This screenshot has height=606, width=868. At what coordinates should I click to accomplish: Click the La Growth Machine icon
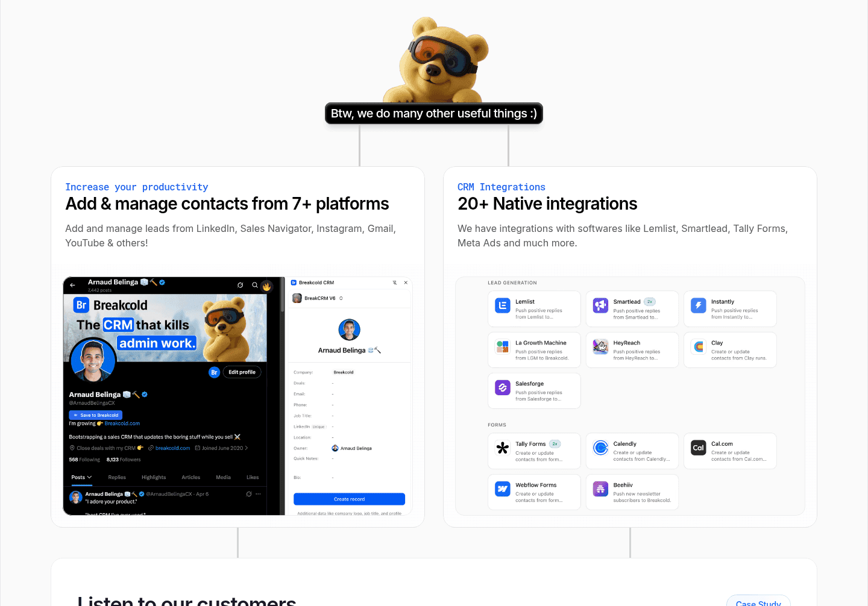pos(503,346)
